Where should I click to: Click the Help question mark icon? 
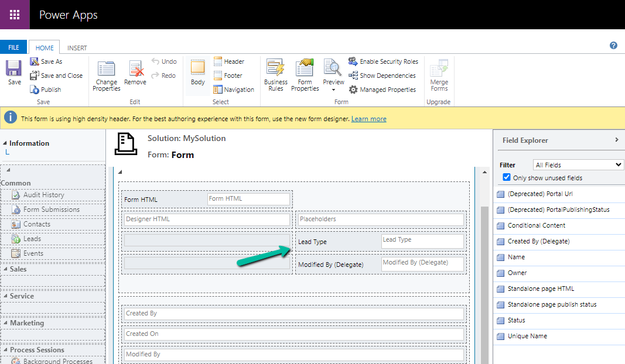pos(613,46)
